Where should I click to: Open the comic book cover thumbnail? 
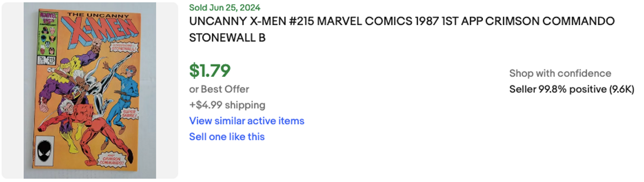pyautogui.click(x=90, y=90)
